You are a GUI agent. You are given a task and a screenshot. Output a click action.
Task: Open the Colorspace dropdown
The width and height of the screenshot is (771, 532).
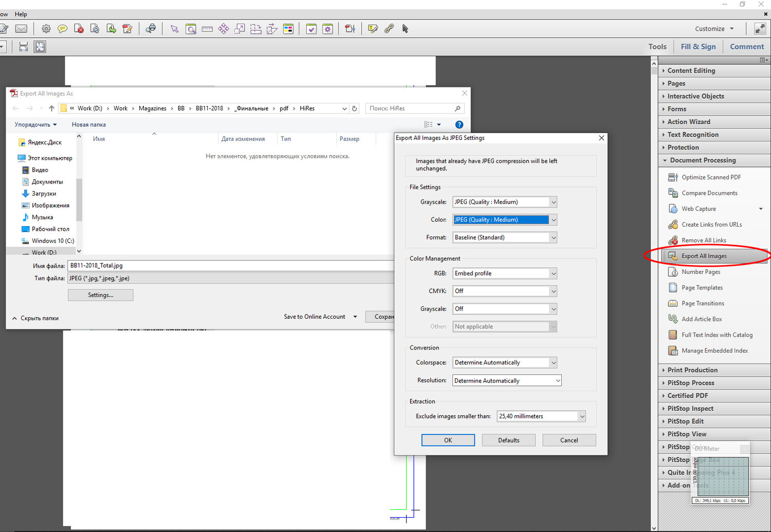[x=504, y=363]
